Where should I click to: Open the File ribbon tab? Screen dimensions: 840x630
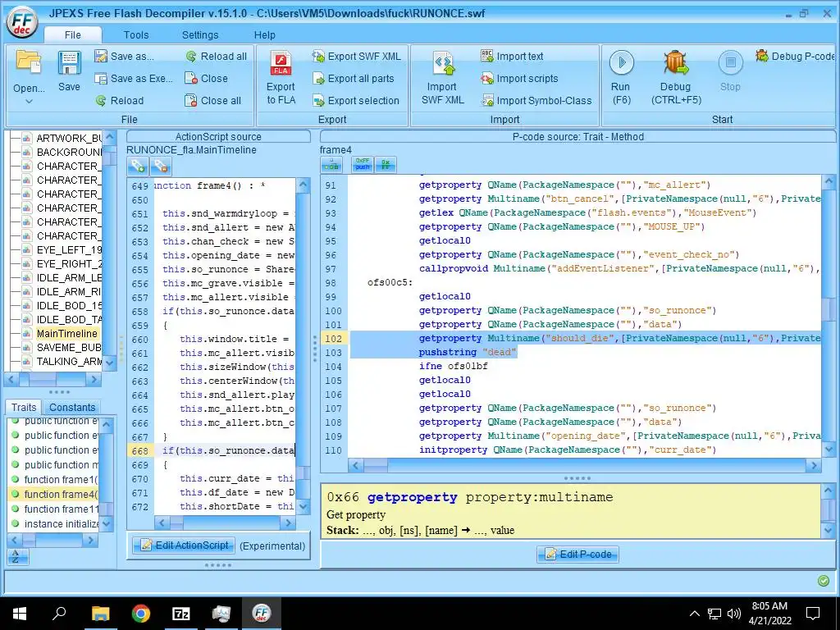tap(73, 34)
